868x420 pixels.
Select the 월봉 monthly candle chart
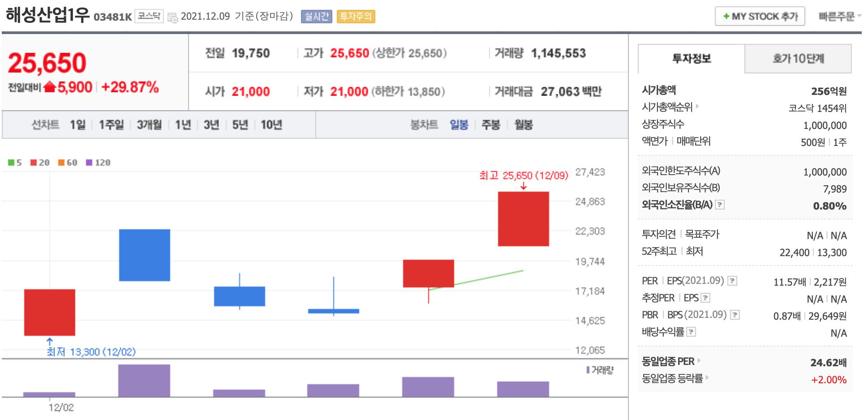[x=524, y=124]
